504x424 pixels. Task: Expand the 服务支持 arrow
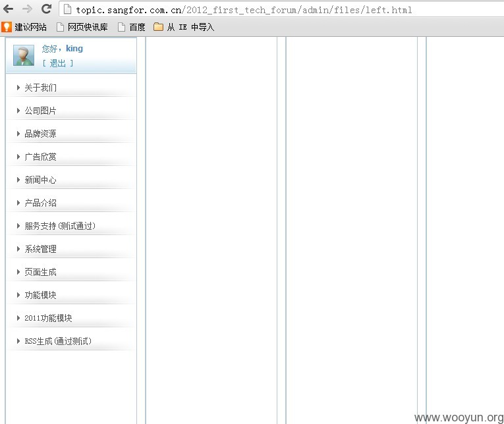coord(18,226)
